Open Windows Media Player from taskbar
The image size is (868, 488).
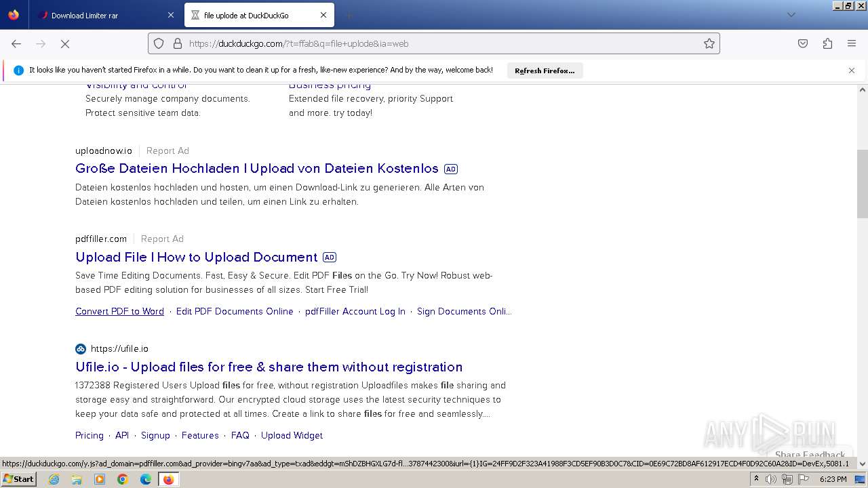click(x=100, y=479)
